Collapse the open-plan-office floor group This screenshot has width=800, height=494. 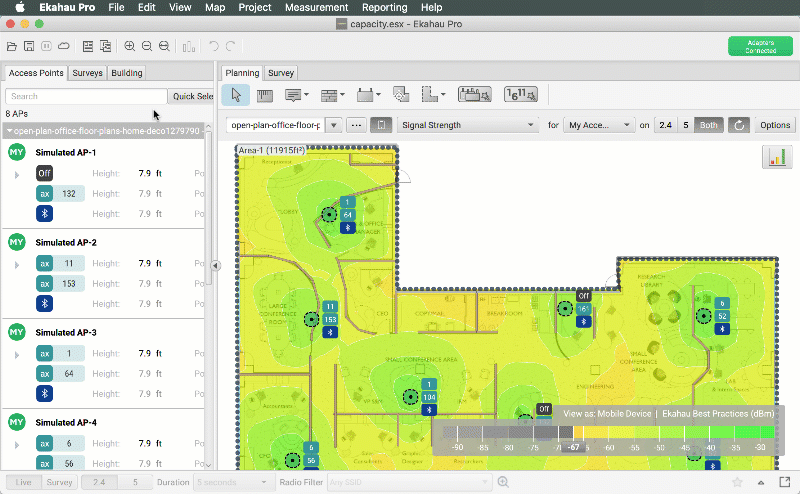click(9, 131)
